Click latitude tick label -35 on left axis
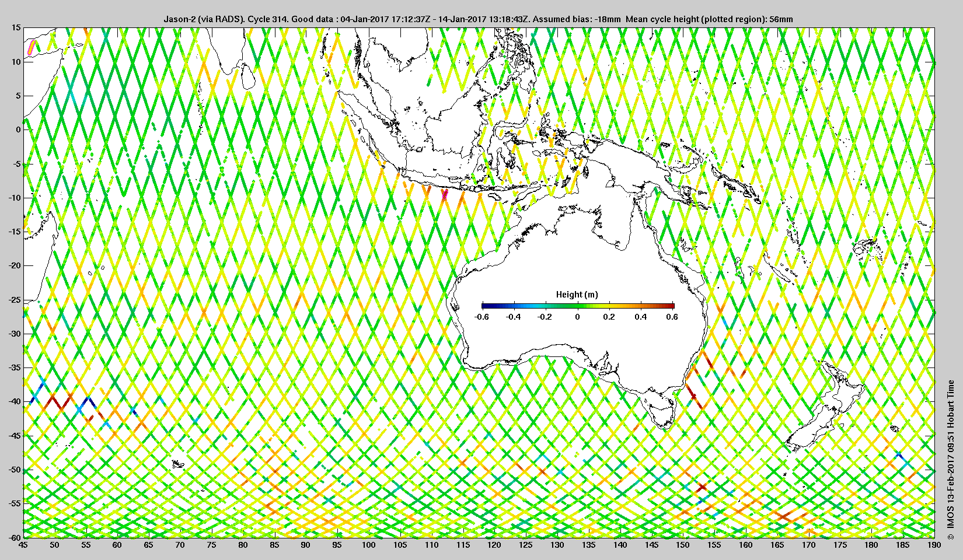The width and height of the screenshot is (963, 560). point(15,367)
